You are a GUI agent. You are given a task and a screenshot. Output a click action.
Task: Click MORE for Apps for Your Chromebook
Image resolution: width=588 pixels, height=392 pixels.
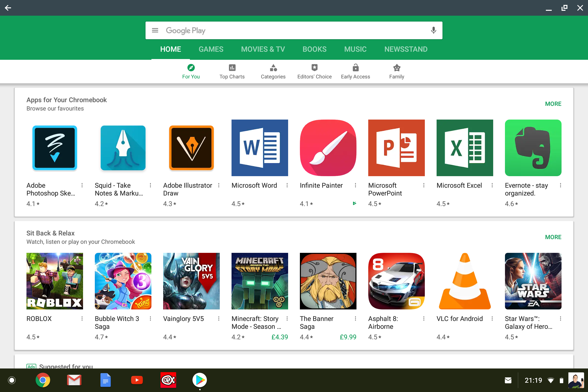coord(553,104)
